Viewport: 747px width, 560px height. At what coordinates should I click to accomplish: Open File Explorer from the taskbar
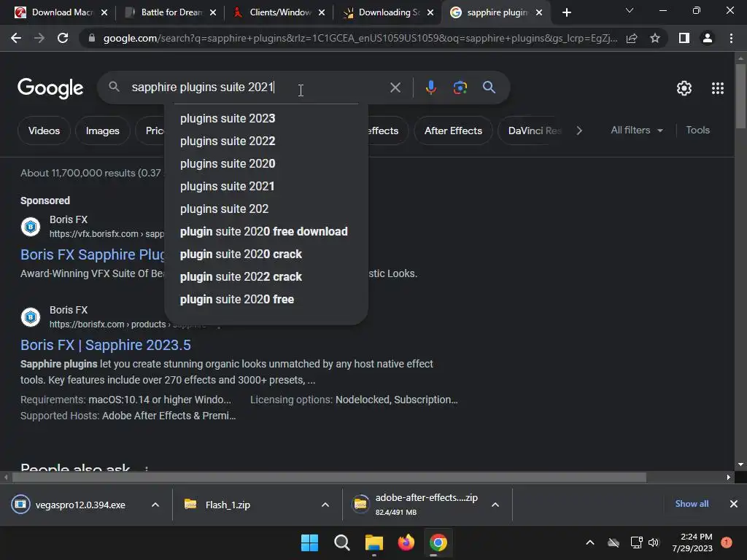(x=374, y=542)
